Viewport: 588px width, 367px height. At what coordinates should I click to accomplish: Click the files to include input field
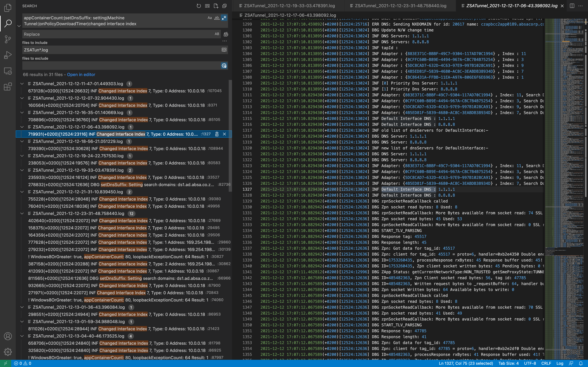click(x=121, y=50)
